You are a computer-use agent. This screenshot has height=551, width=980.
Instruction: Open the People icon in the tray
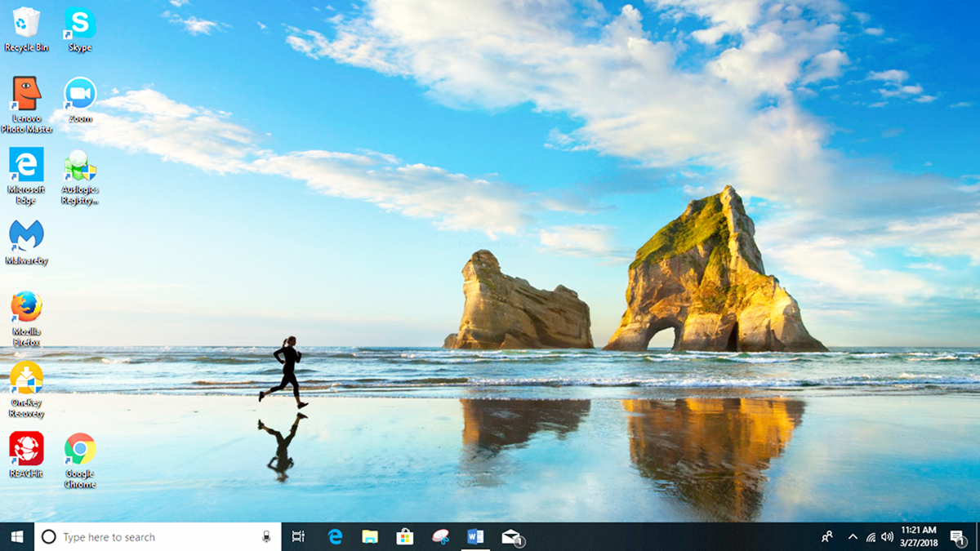(827, 536)
